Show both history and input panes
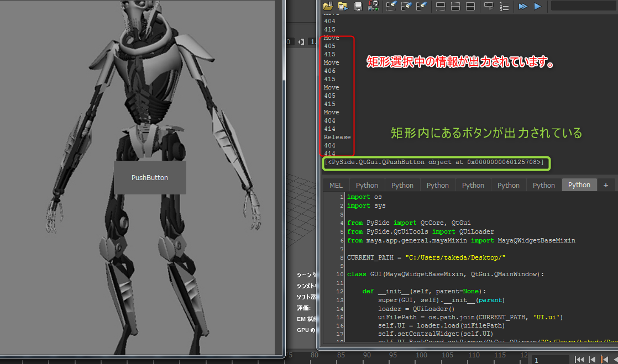 [470, 6]
